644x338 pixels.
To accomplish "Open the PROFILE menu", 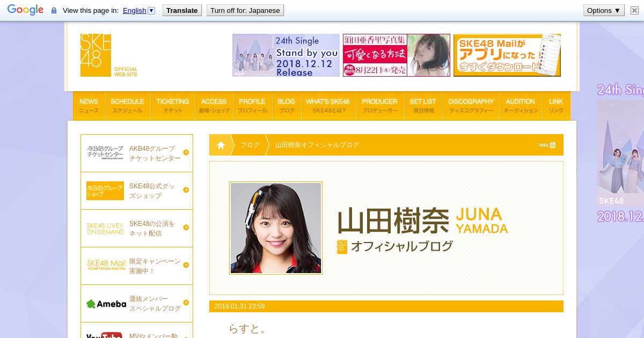I will tap(252, 106).
